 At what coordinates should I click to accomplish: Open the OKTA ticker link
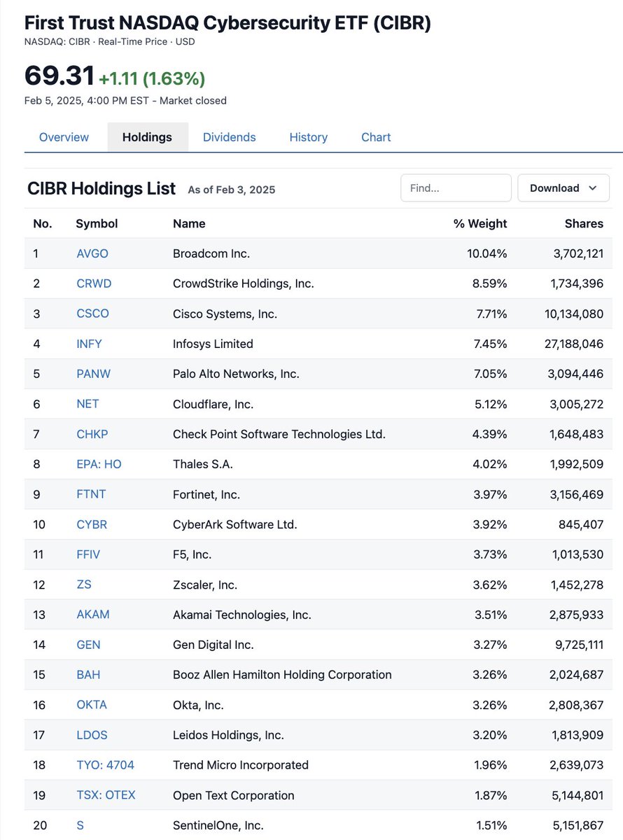pos(92,705)
